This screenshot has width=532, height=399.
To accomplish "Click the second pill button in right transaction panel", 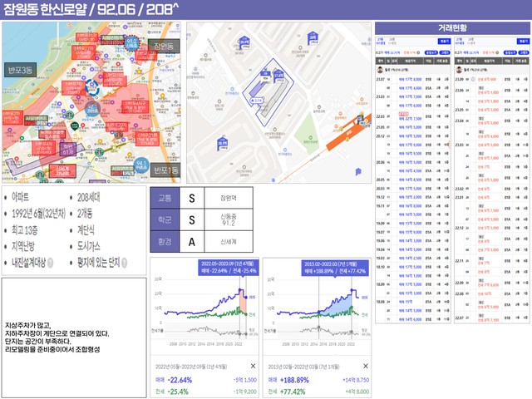I will 524,52.
